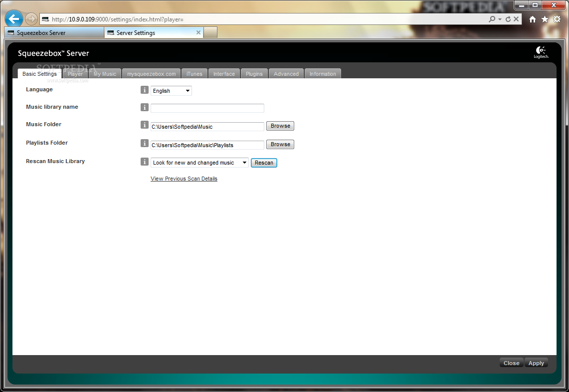Click the browser forward arrow button
The image size is (569, 392).
click(x=31, y=19)
